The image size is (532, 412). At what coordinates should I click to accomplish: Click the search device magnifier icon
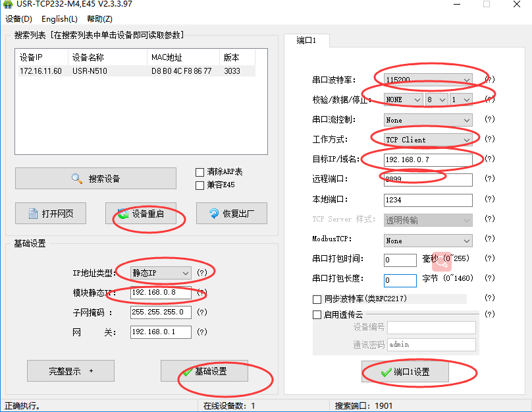(x=77, y=179)
